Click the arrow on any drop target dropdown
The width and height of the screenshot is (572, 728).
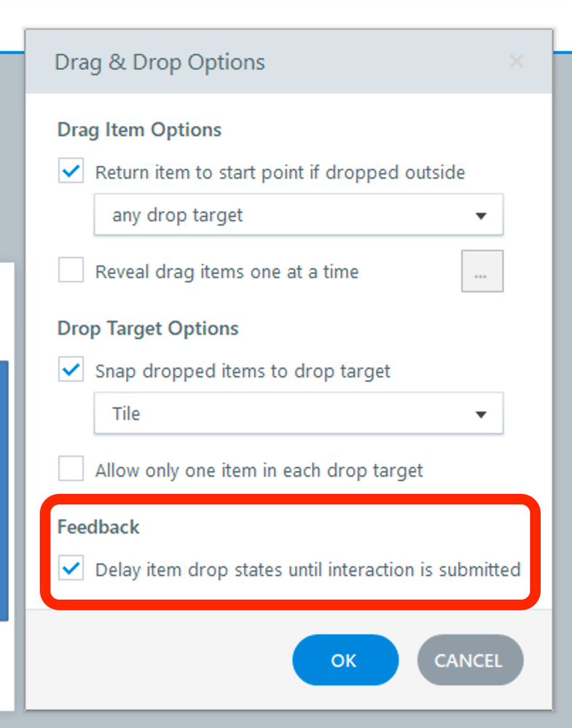[480, 216]
